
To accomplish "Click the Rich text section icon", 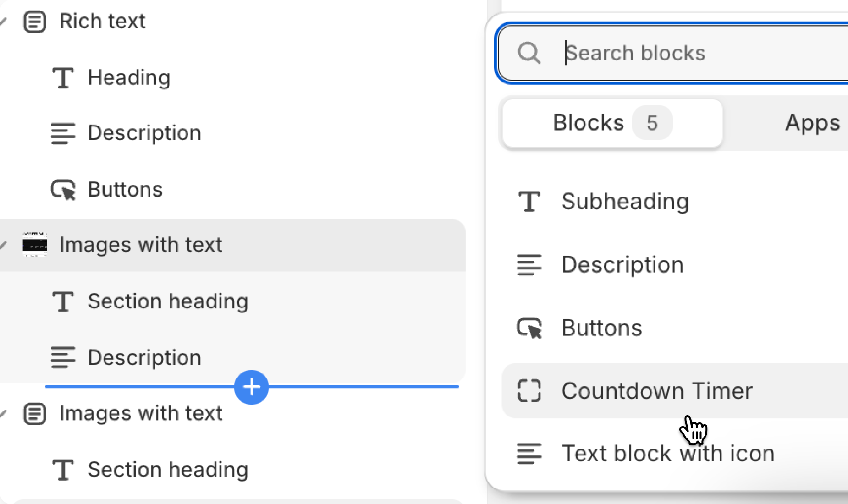I will 35,22.
